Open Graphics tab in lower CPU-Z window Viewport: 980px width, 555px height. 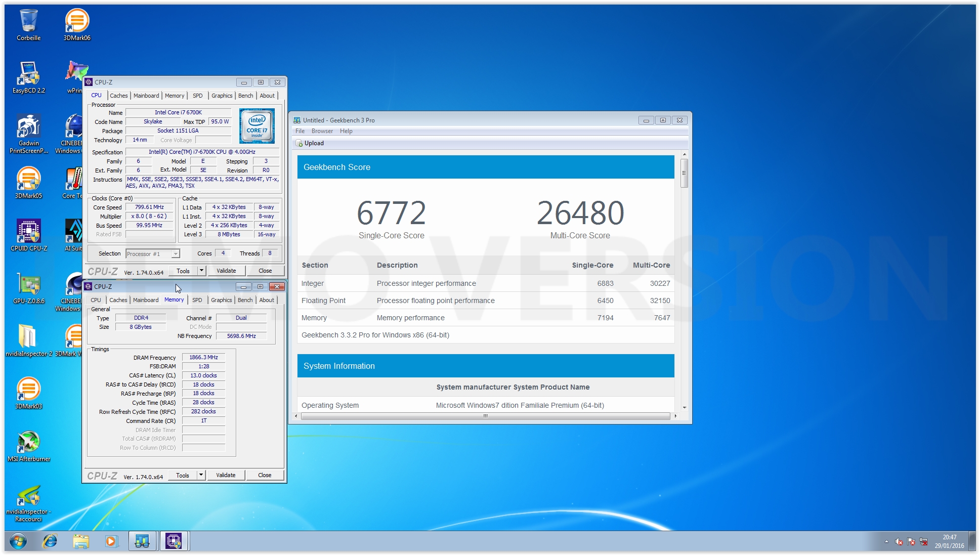[x=222, y=300]
